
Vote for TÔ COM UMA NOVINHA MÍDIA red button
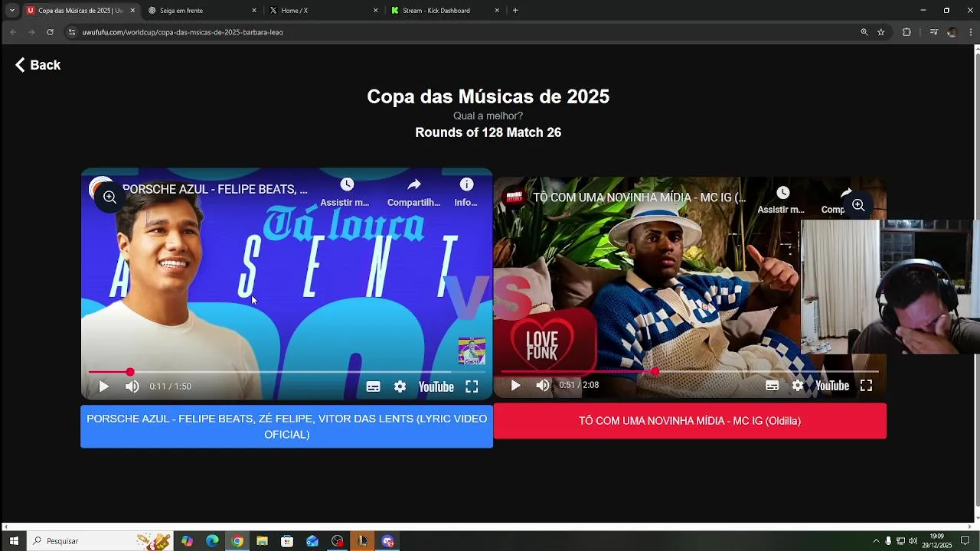coord(690,421)
